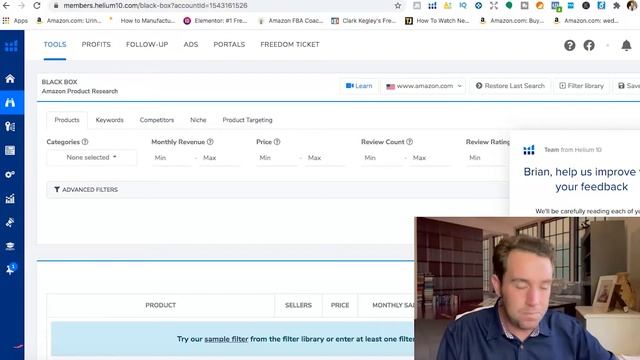Switch to the Niche tab
640x360 pixels.
point(198,120)
